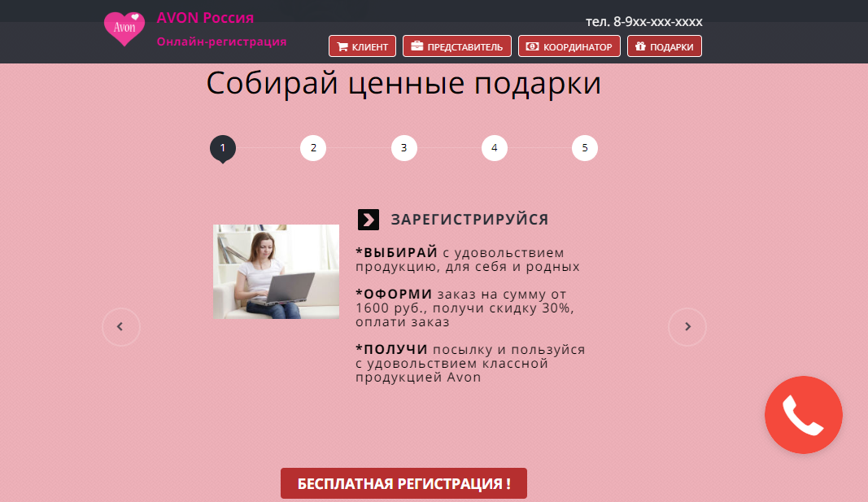Click the gift icon on ПОДАРКИ button
The width and height of the screenshot is (868, 502).
tap(639, 46)
